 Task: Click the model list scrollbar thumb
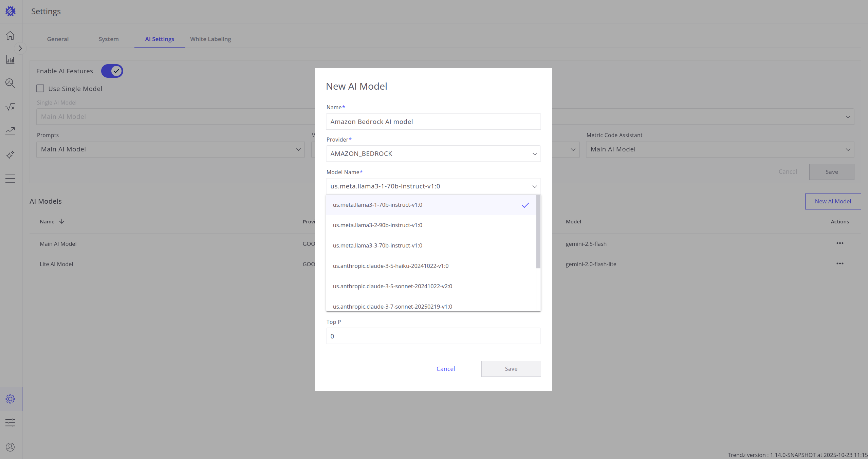point(538,232)
